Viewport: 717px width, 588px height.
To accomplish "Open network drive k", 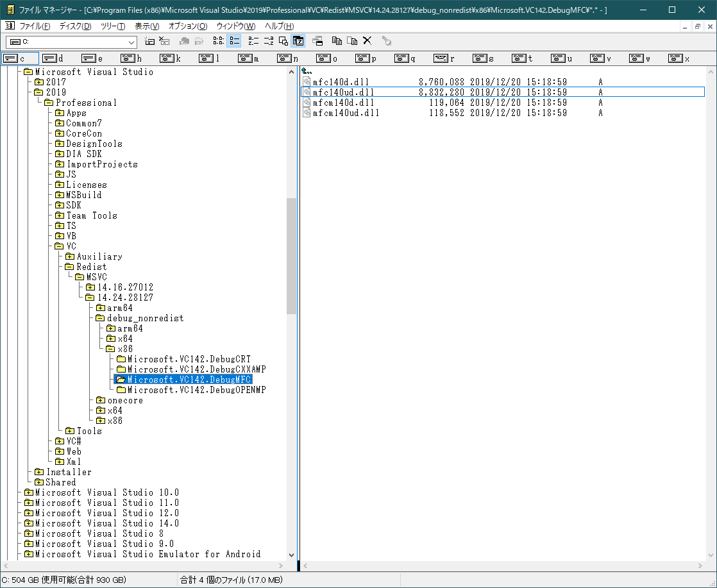I will 167,58.
